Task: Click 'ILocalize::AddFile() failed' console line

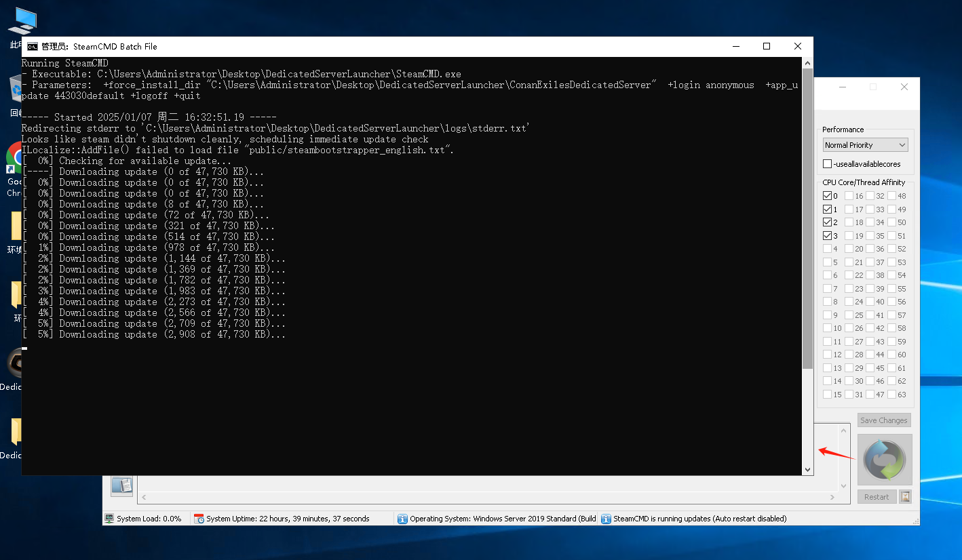Action: coord(237,150)
